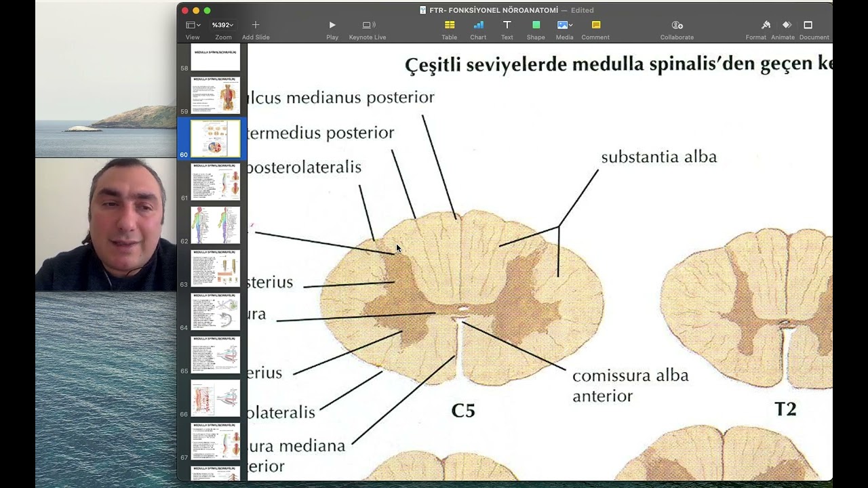Select slide 59 thumbnail
Viewport: 868px width, 488px height.
[216, 95]
